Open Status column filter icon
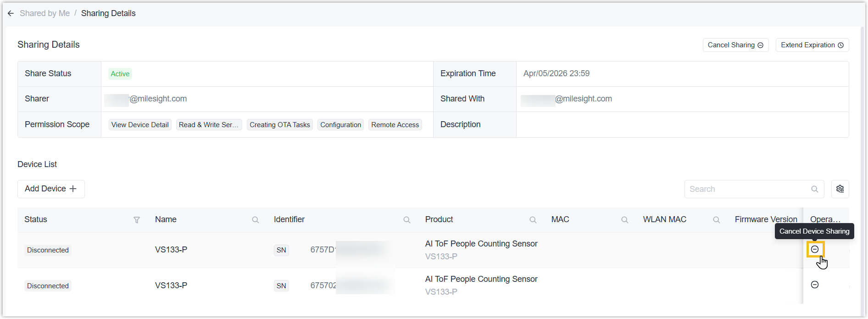The width and height of the screenshot is (868, 319). pos(137,220)
